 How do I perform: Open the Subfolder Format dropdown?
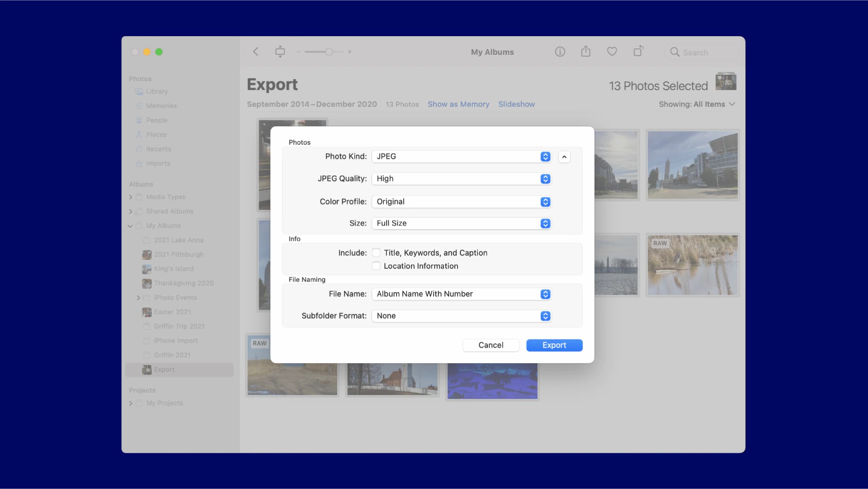pos(461,316)
